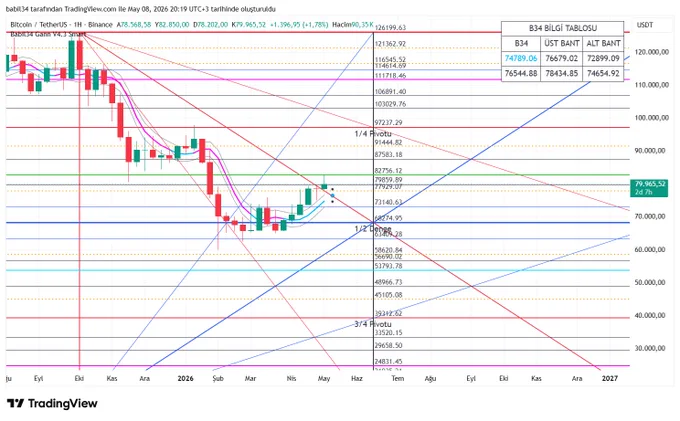The width and height of the screenshot is (680, 421).
Task: Click the 120.000,00 price axis label
Action: click(x=651, y=52)
